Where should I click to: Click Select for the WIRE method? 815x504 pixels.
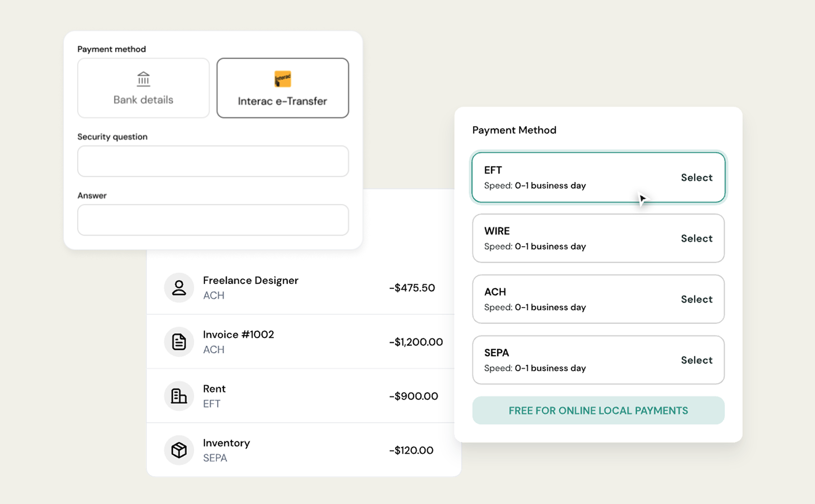coord(697,238)
